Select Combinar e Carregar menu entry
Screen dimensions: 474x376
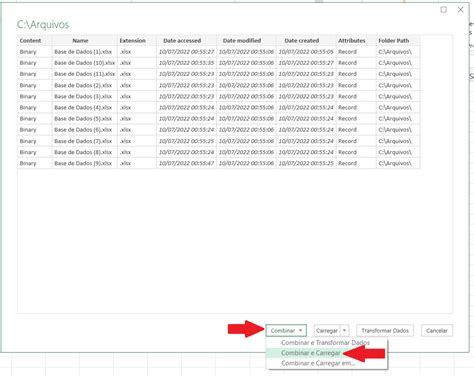311,353
